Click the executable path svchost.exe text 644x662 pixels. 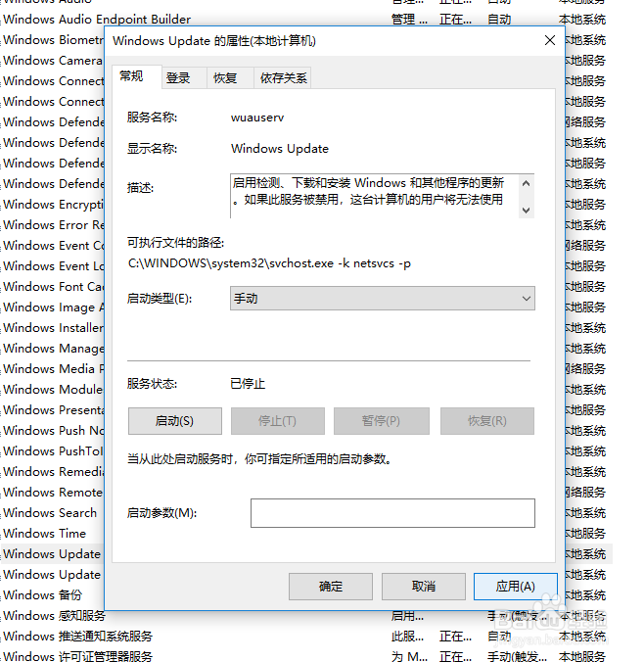[x=269, y=263]
